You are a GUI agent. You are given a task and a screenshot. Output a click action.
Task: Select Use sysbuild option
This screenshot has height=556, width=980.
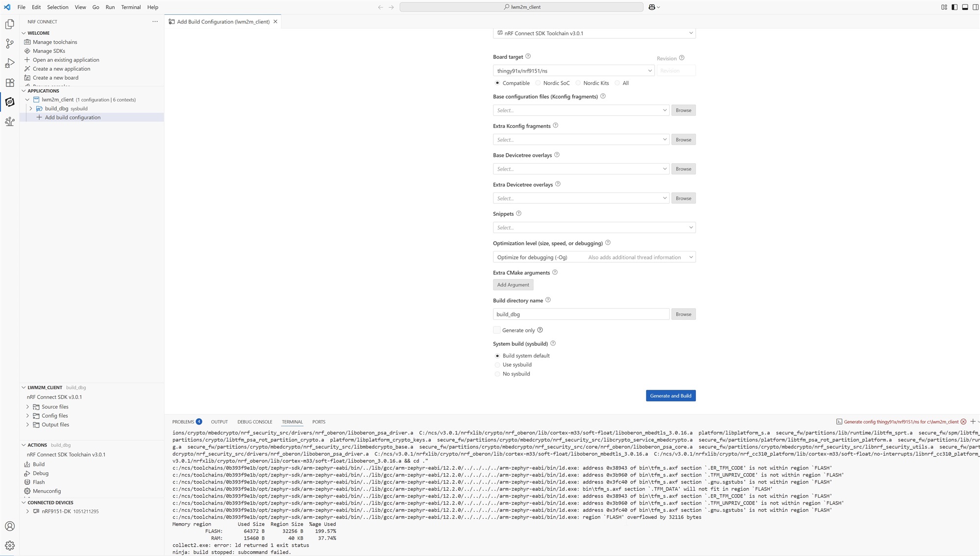pyautogui.click(x=497, y=365)
